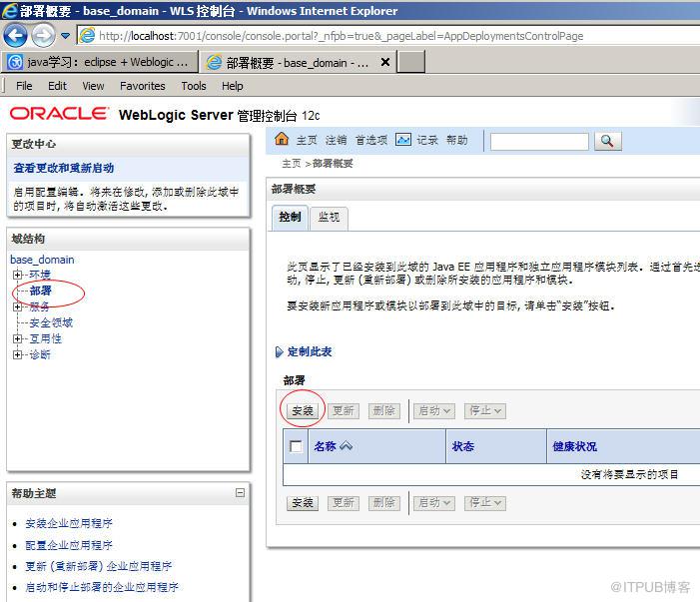This screenshot has height=602, width=700.
Task: Open 配置企业应用程序 help link
Action: [x=69, y=545]
